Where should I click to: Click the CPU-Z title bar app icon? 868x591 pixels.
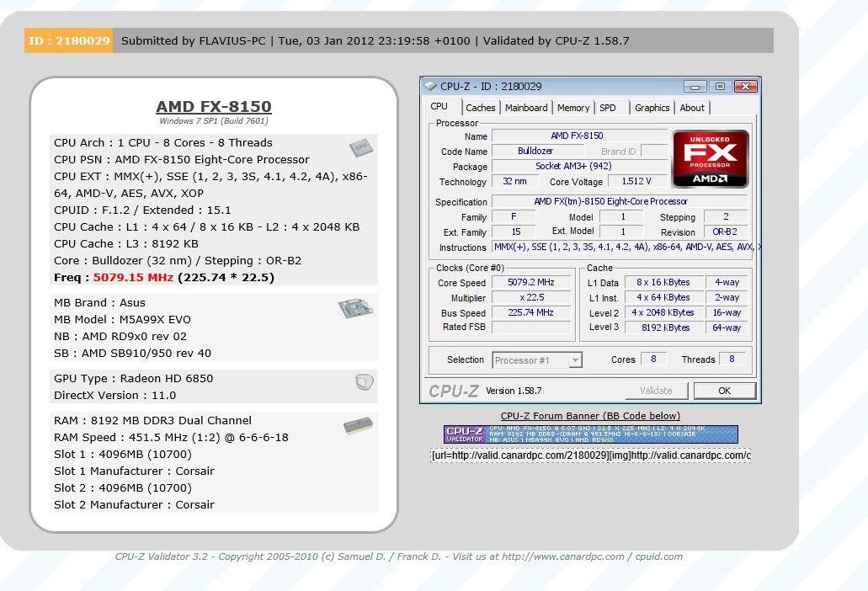point(430,87)
